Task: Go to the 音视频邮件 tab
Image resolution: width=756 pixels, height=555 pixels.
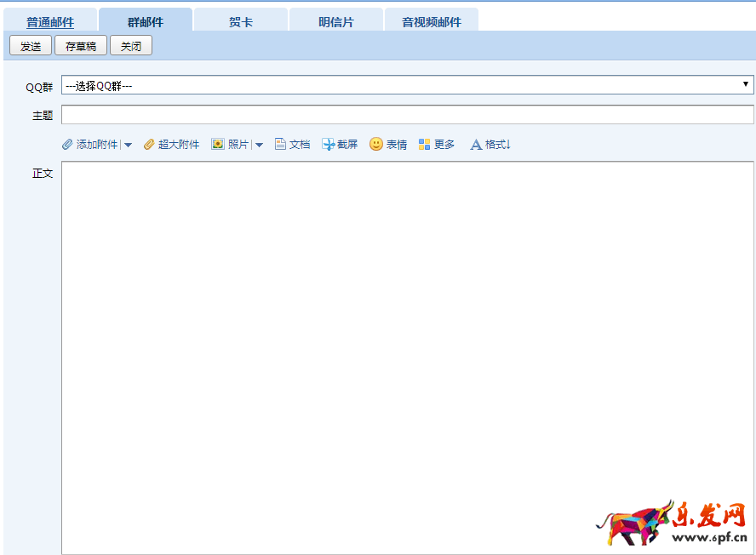Action: 432,22
